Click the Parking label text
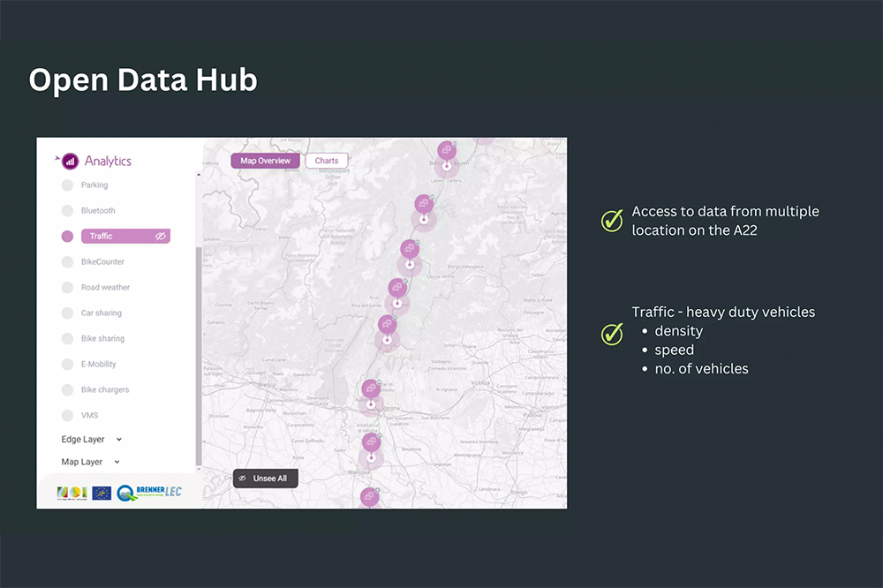This screenshot has height=588, width=883. tap(94, 185)
